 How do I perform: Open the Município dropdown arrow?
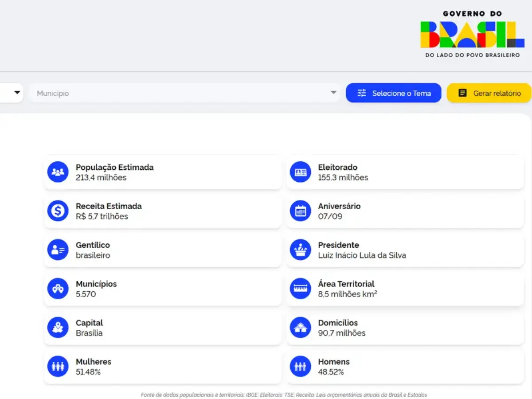(x=333, y=93)
